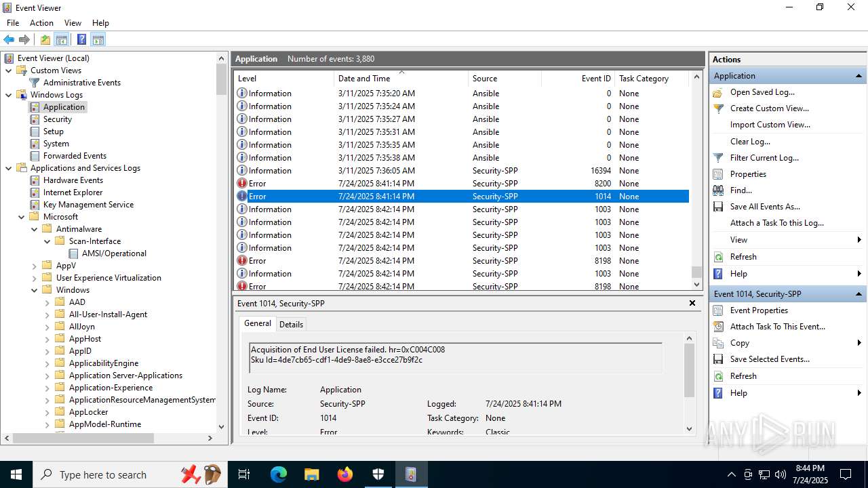Click the Save All Events As disk icon
Image resolution: width=868 pixels, height=488 pixels.
pyautogui.click(x=719, y=207)
